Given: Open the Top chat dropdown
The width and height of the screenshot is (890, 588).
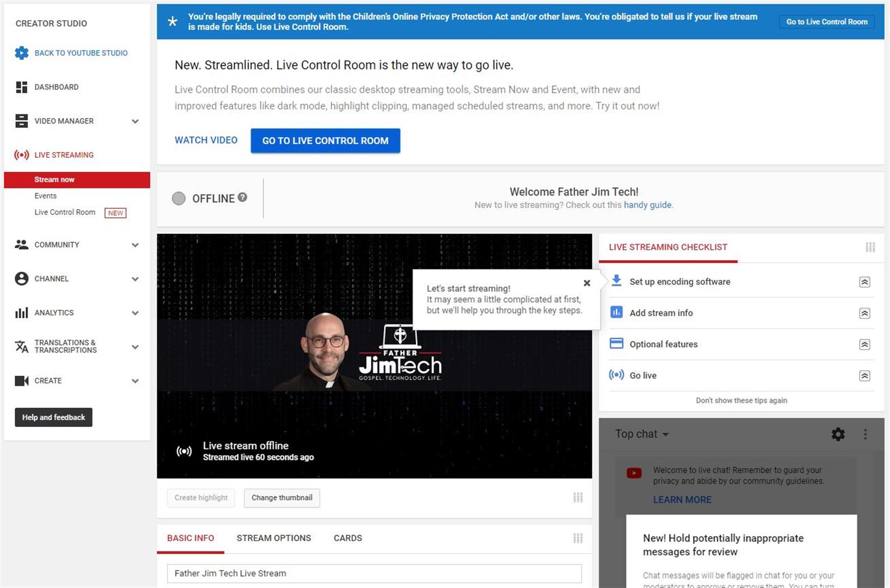Looking at the screenshot, I should tap(642, 434).
